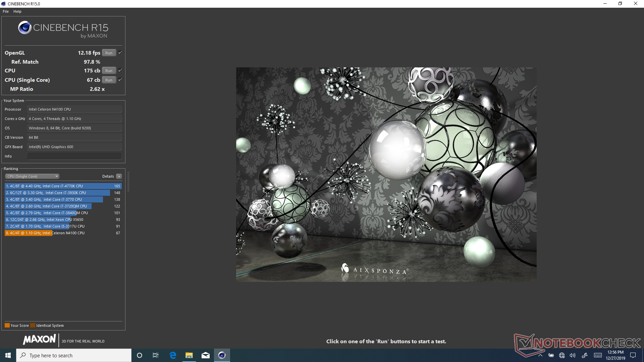Open the File menu
The image size is (644, 362).
(x=6, y=11)
